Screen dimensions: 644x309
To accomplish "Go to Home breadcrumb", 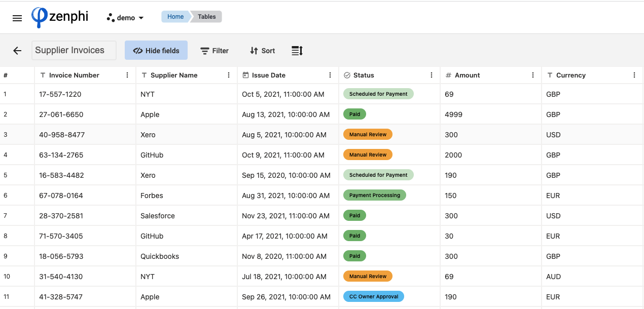I will click(x=175, y=17).
